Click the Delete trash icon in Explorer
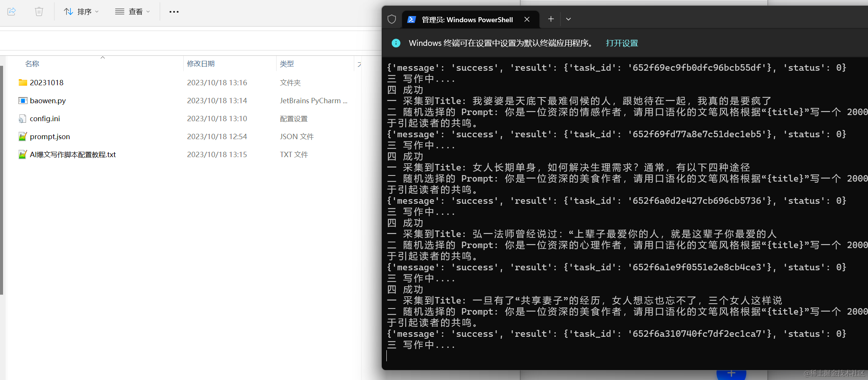This screenshot has height=380, width=868. pos(39,11)
